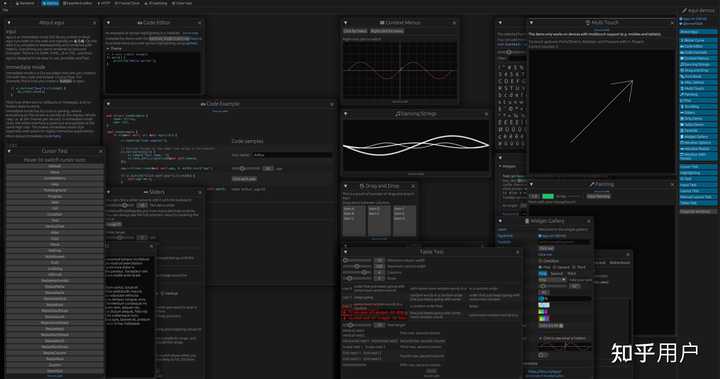
Task: Collapse the Table Test window
Action: [x=345, y=252]
